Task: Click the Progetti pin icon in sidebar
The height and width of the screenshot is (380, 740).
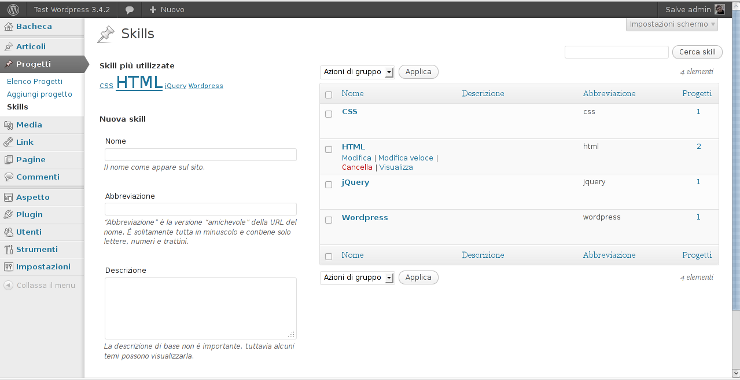Action: click(8, 64)
